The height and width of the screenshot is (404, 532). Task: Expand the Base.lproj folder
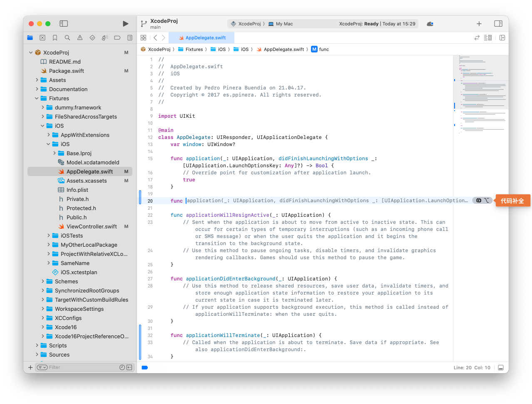(x=54, y=153)
